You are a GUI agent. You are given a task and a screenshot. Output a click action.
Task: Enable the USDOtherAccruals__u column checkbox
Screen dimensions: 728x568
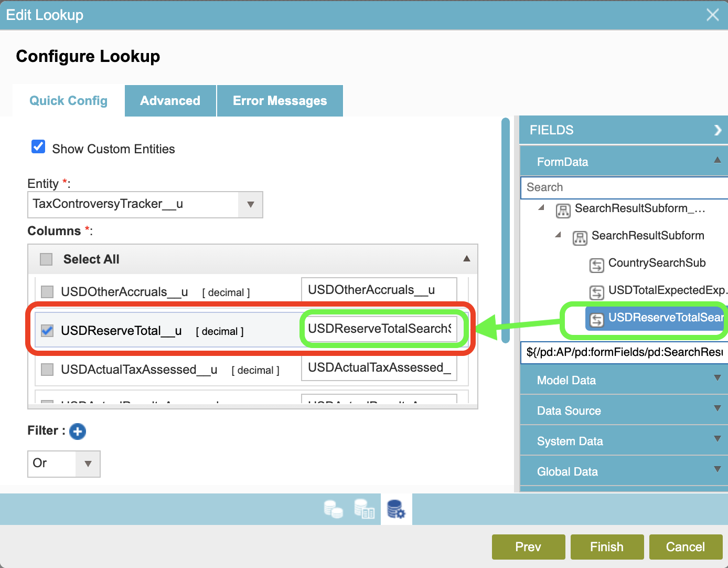tap(47, 292)
